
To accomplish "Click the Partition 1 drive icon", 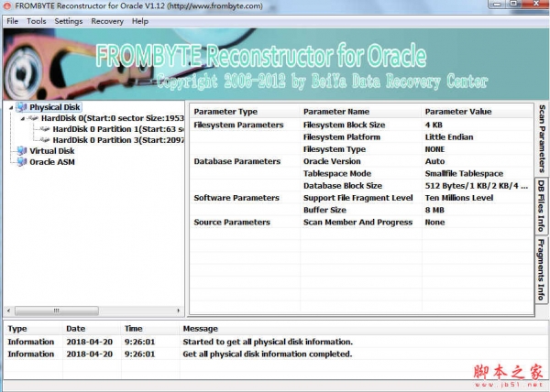I will [45, 129].
